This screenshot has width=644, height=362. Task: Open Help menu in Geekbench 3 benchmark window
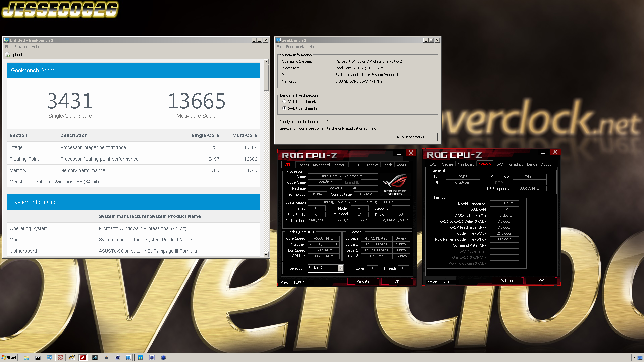[313, 47]
